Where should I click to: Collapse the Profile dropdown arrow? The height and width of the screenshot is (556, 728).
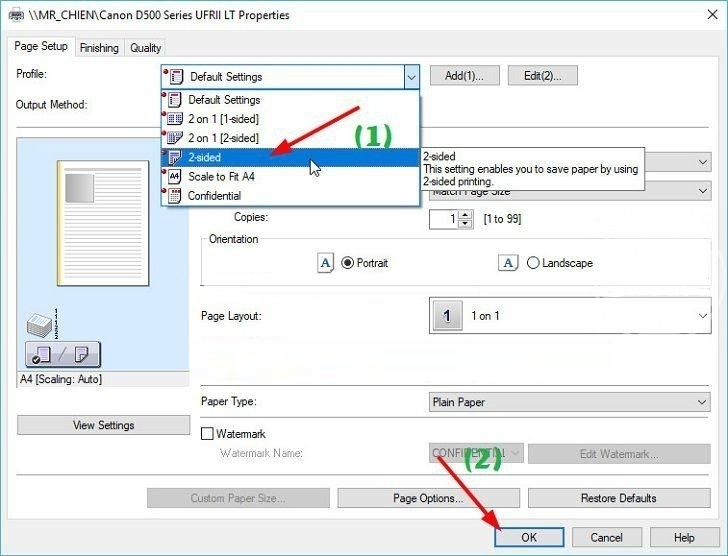pyautogui.click(x=411, y=77)
